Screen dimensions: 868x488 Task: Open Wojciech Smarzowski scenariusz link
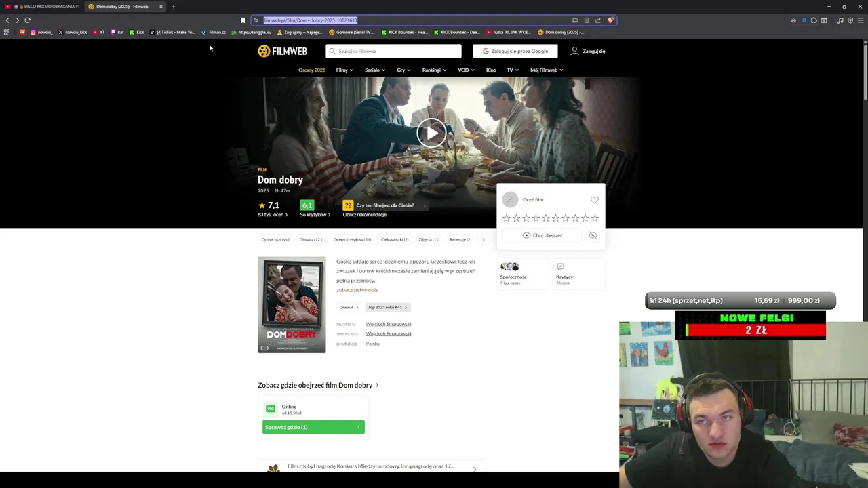389,333
